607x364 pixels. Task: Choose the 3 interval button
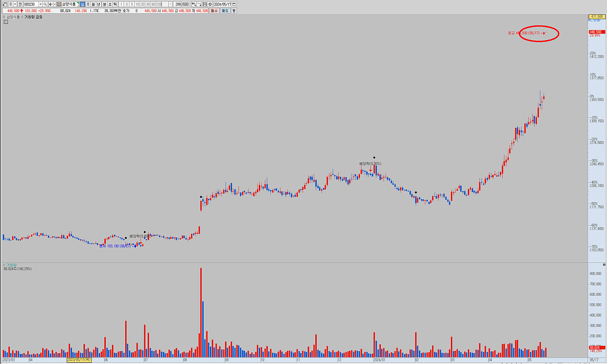(x=127, y=4)
